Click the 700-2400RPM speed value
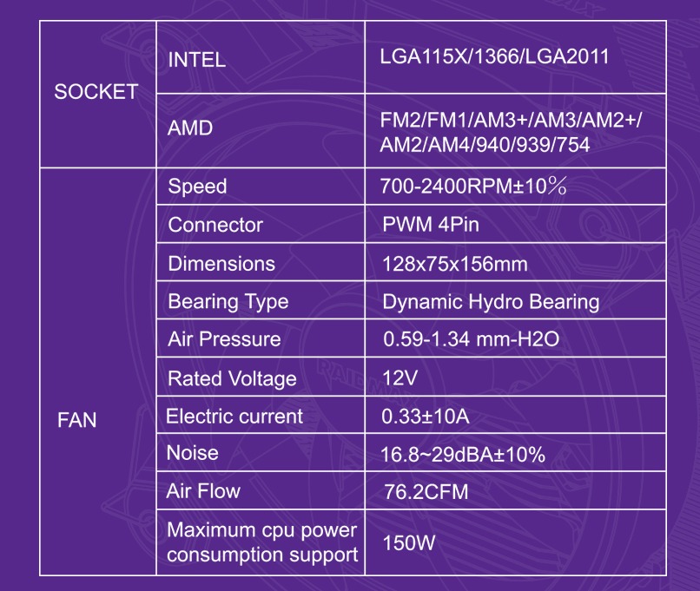The width and height of the screenshot is (700, 591). click(473, 186)
